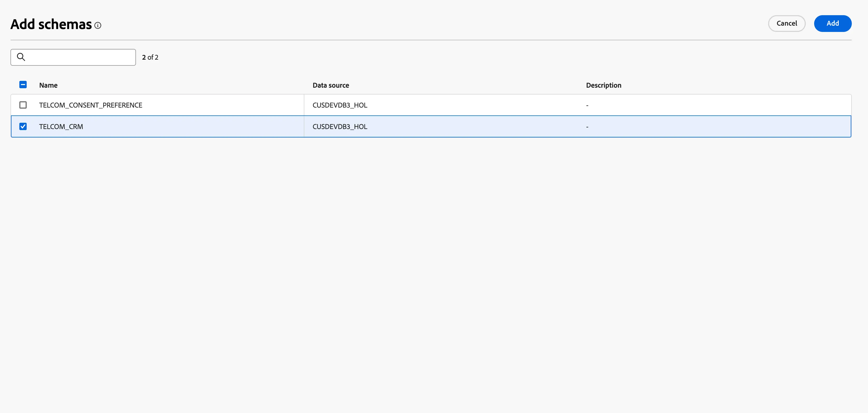Viewport: 868px width, 413px height.
Task: Click the magnifier icon in search box
Action: (21, 57)
